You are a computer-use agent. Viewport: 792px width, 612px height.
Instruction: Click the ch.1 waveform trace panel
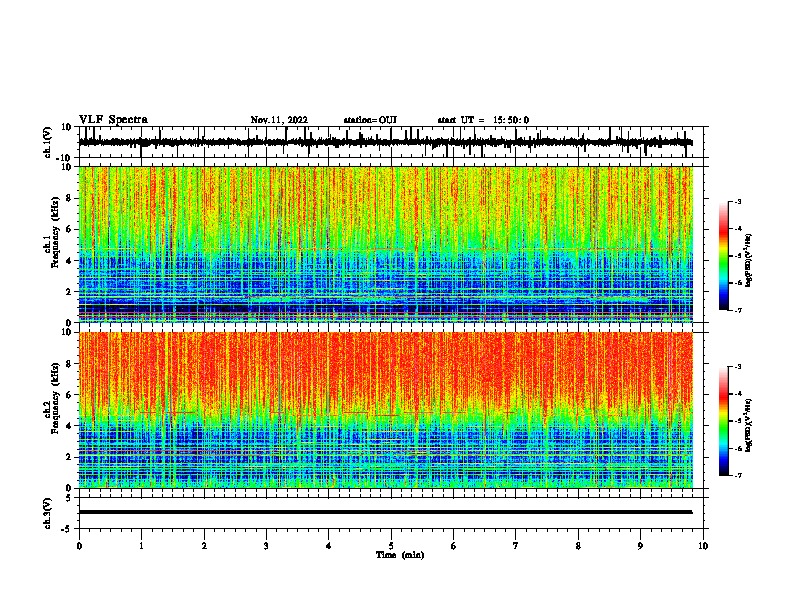391,142
